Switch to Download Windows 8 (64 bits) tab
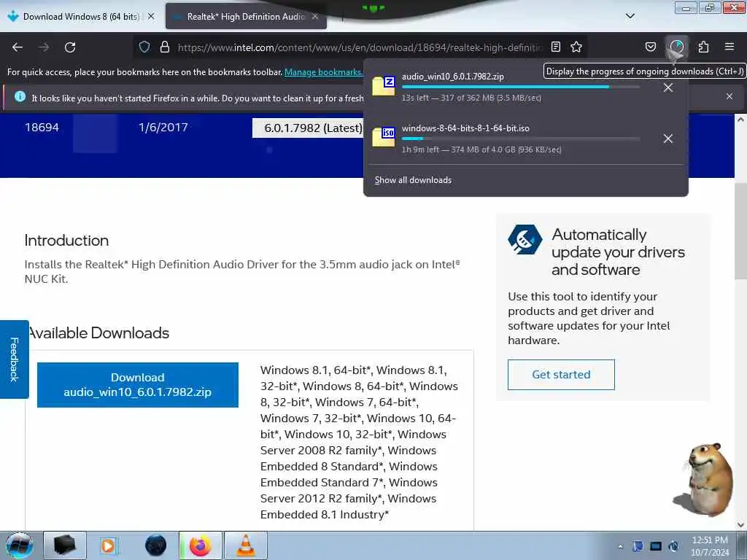Viewport: 747px width, 560px height. pos(81,16)
